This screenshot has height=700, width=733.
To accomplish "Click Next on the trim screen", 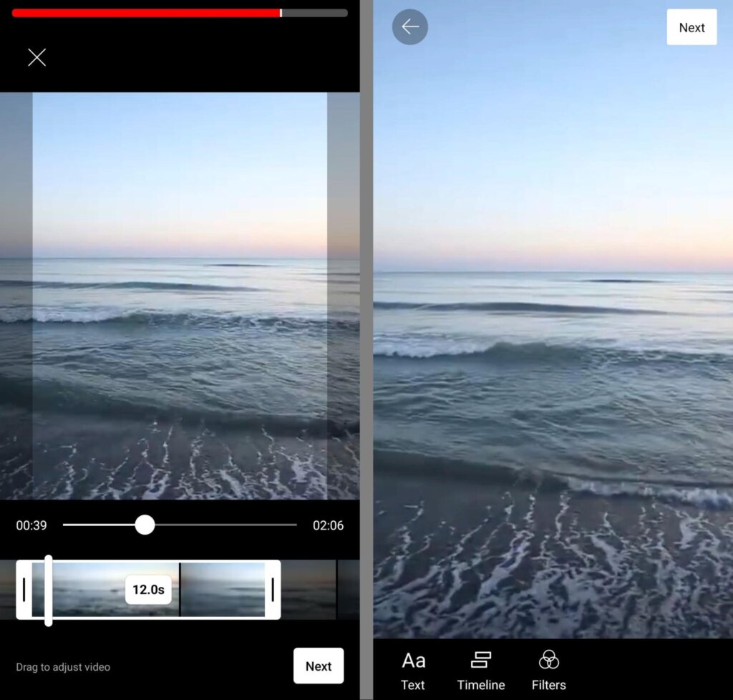I will click(x=319, y=666).
